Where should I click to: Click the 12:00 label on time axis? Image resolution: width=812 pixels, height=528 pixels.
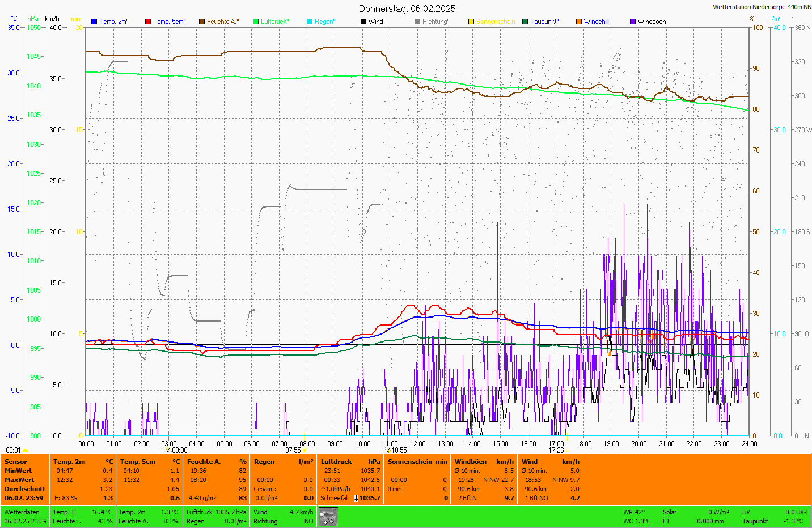point(418,444)
